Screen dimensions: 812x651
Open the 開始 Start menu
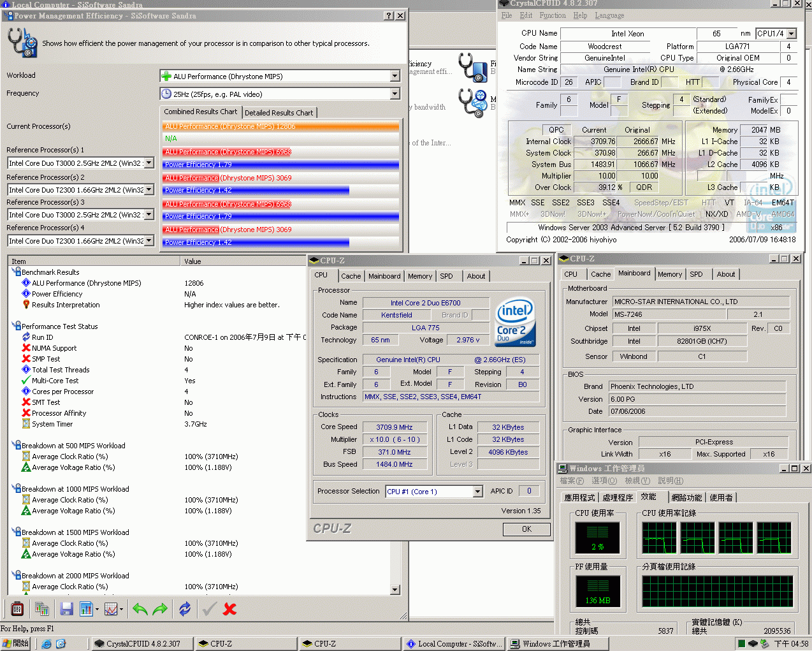click(x=16, y=644)
